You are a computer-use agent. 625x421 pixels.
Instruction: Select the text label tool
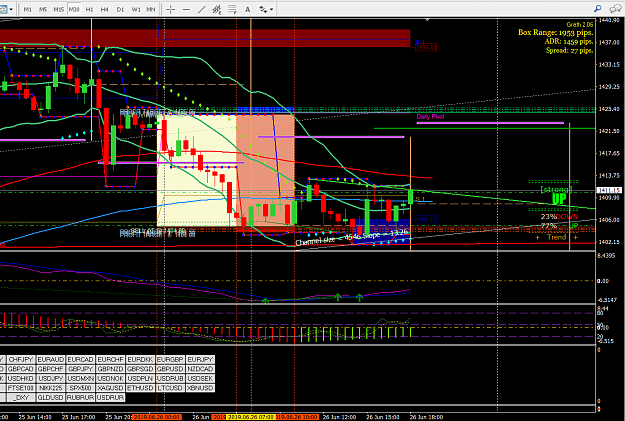tap(248, 9)
